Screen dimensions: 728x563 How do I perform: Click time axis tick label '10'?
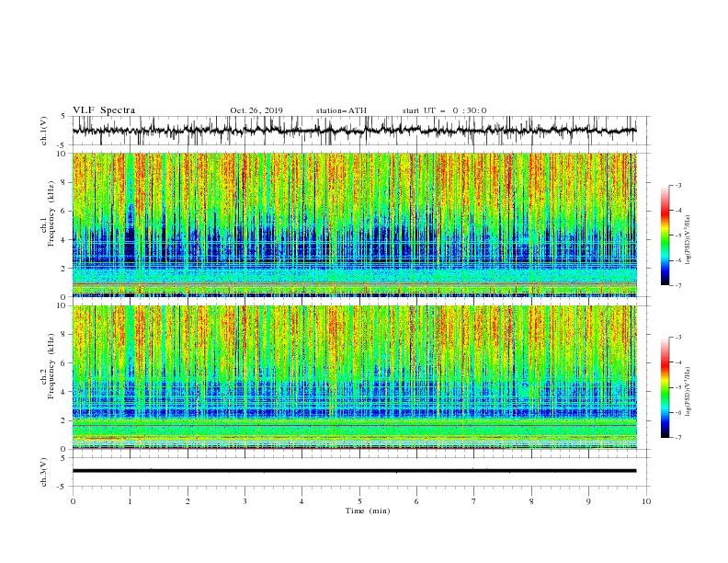click(646, 501)
